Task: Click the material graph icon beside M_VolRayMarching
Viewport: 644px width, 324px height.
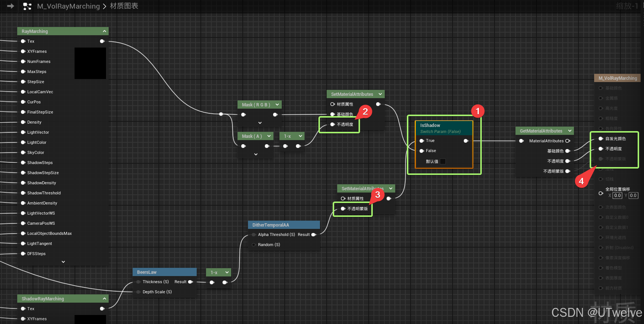Action: (x=27, y=6)
